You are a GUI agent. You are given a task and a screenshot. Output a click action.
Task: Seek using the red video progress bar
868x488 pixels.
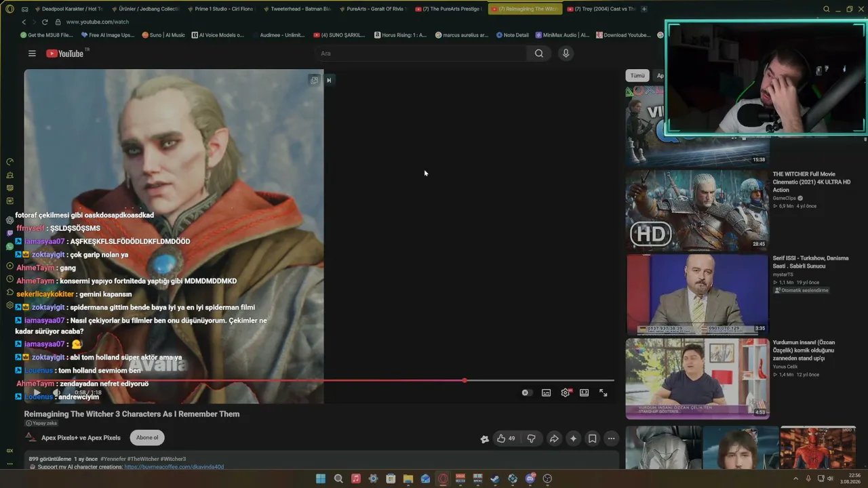[x=319, y=380]
